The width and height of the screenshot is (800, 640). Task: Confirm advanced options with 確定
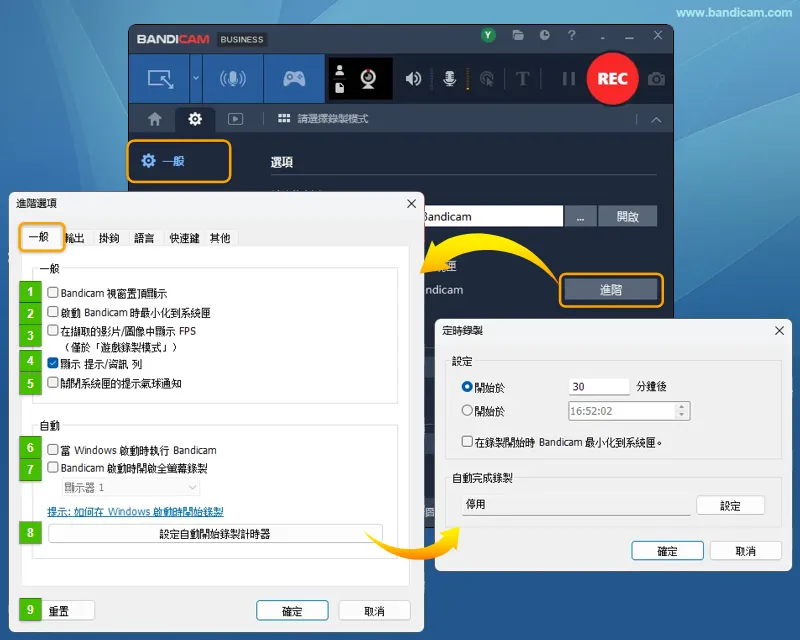pos(292,611)
